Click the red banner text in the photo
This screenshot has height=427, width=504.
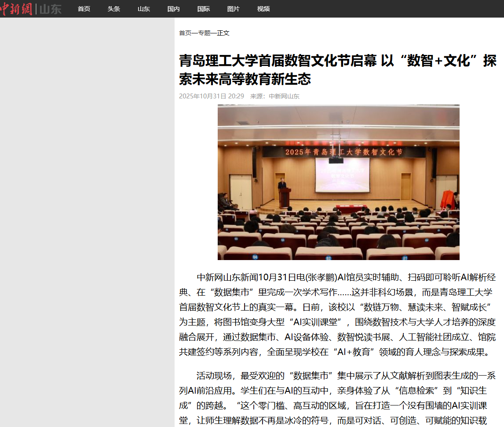(x=343, y=152)
